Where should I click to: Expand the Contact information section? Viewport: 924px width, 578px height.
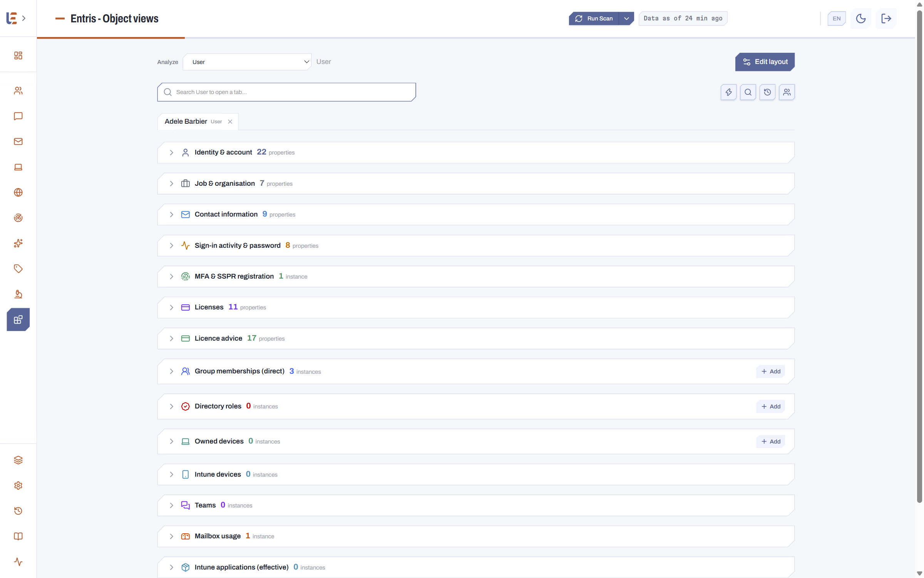coord(476,215)
